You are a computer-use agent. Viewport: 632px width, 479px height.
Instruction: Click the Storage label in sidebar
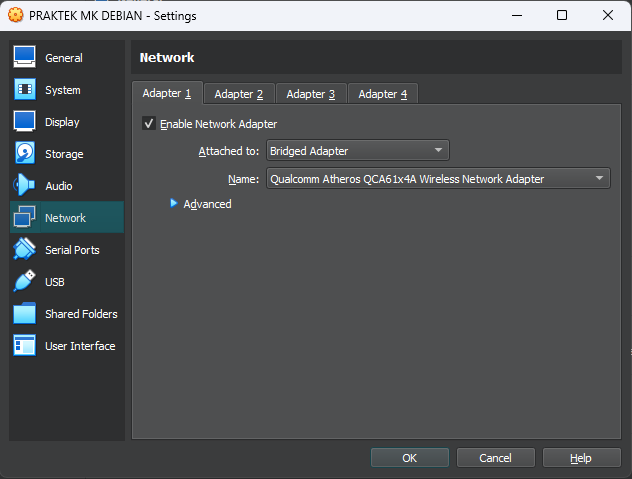click(x=64, y=154)
